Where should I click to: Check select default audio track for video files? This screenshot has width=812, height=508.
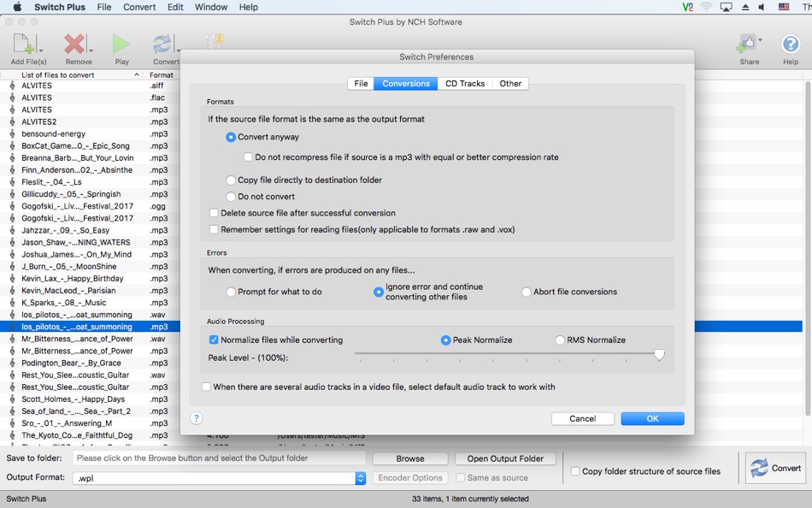[206, 387]
